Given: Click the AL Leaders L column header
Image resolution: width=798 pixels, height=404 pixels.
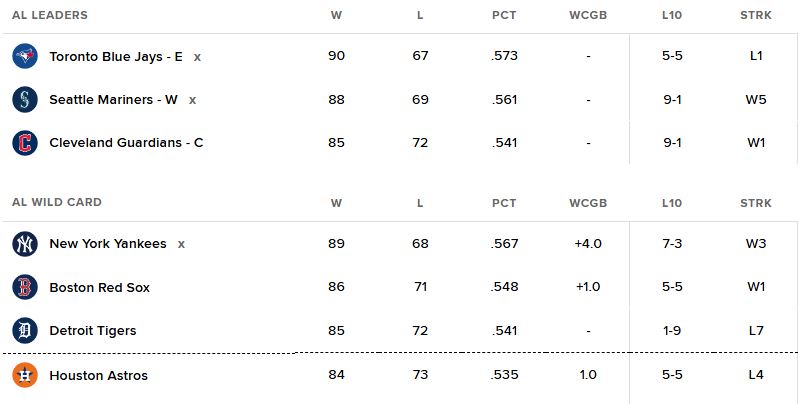Looking at the screenshot, I should 420,15.
